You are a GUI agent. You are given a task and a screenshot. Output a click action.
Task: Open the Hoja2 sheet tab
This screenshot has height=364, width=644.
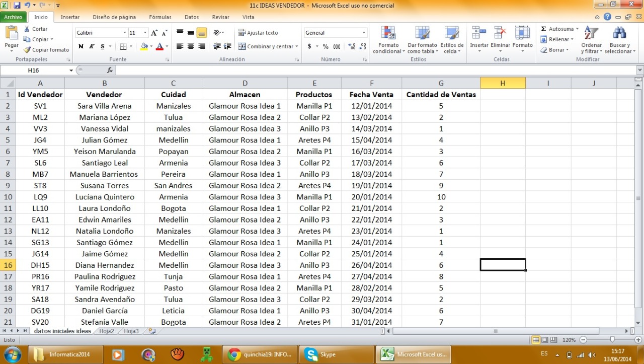click(107, 331)
